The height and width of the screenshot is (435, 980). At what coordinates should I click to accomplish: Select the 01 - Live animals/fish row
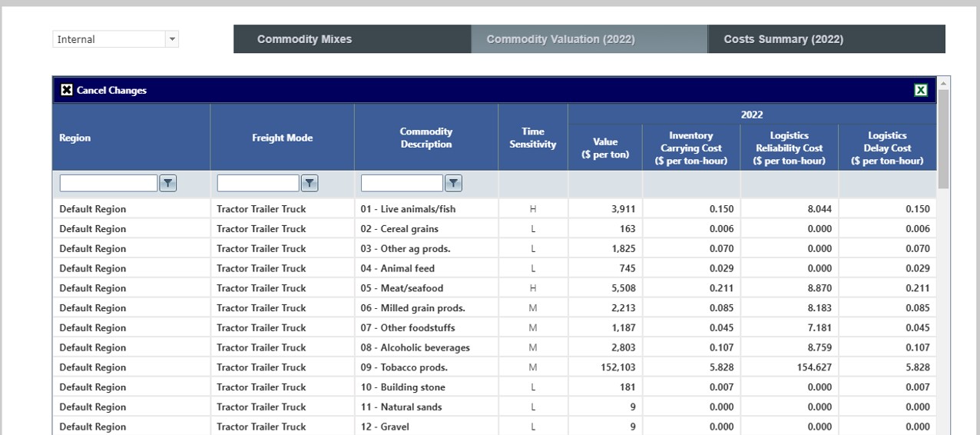point(495,209)
